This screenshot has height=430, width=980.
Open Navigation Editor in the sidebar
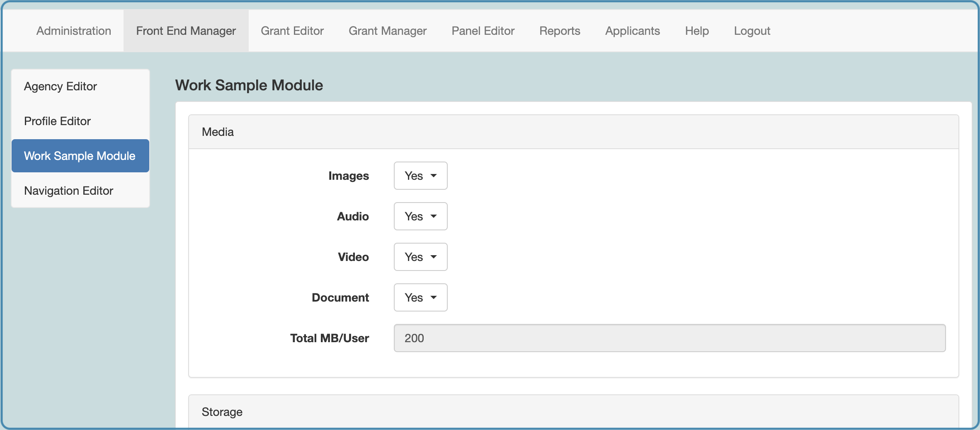coord(80,191)
